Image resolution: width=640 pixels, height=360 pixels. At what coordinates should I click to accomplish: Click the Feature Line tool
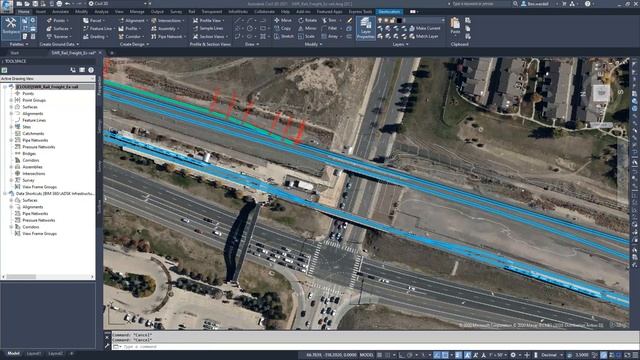click(x=98, y=28)
